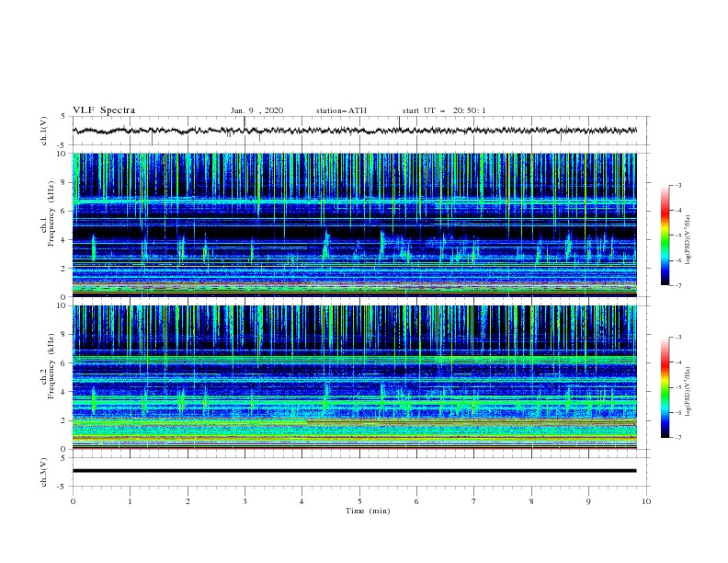Click the 'station=ATH' label

[x=341, y=110]
